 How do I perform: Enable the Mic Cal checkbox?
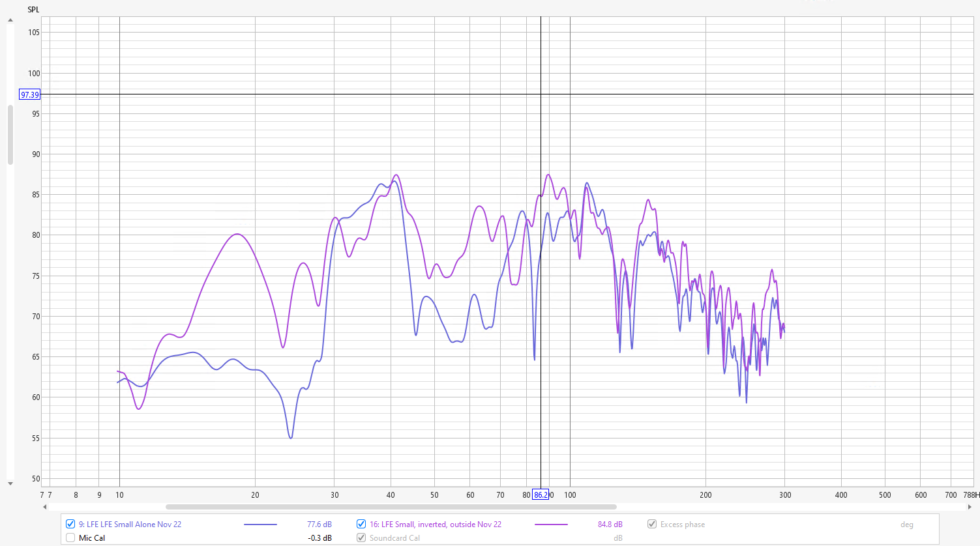click(x=70, y=538)
